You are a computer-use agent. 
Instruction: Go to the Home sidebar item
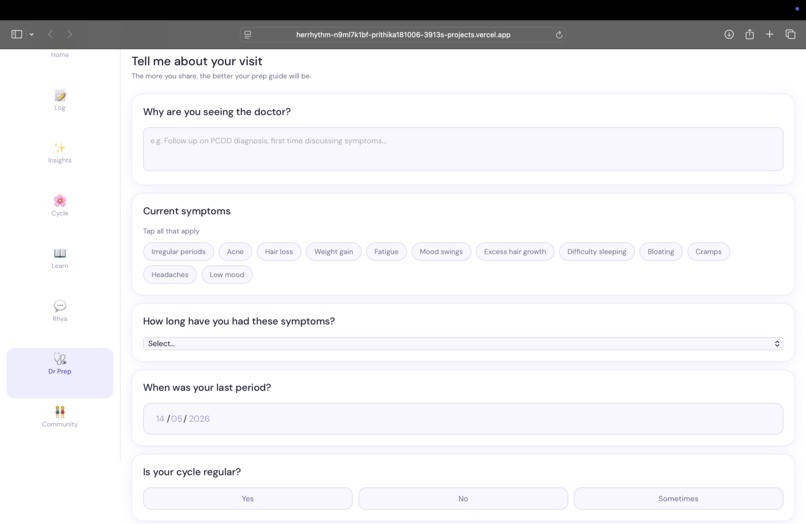[60, 55]
